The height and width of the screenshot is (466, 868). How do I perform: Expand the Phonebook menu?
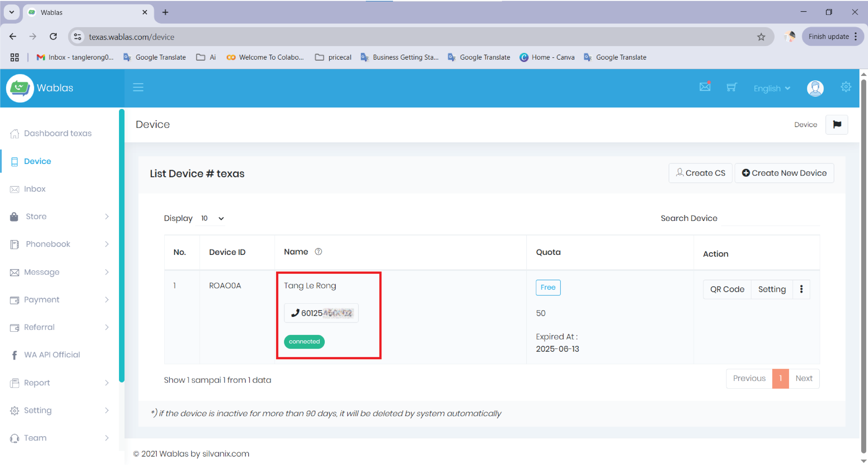(x=60, y=244)
